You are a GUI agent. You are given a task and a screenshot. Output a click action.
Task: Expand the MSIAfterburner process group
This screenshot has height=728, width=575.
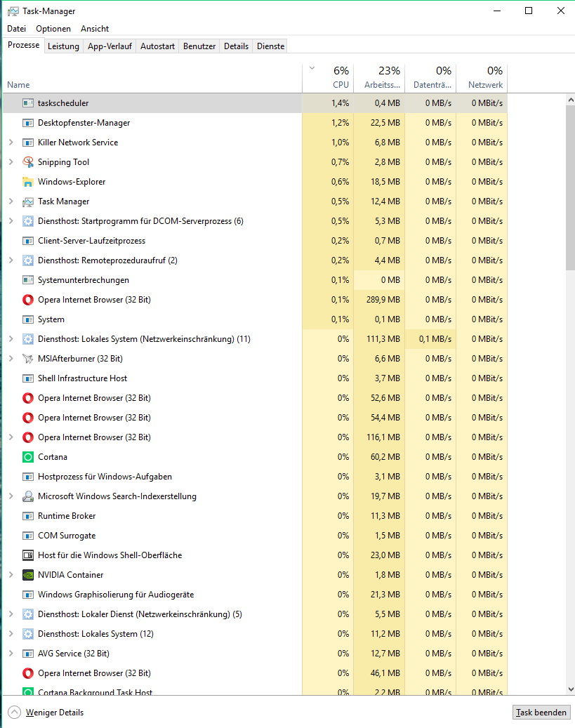[x=11, y=359]
